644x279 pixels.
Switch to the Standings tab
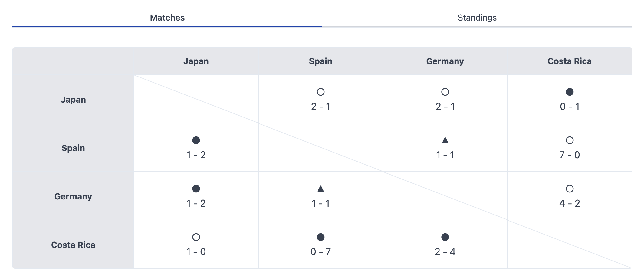(x=477, y=18)
